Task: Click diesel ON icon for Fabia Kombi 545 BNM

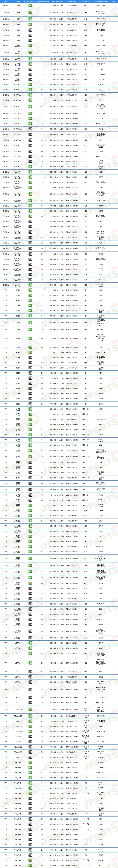Action: (30, 69)
